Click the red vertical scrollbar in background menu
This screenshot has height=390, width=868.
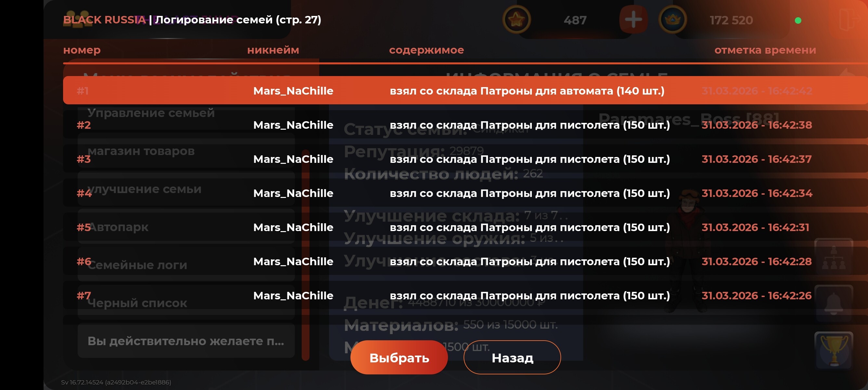306,255
